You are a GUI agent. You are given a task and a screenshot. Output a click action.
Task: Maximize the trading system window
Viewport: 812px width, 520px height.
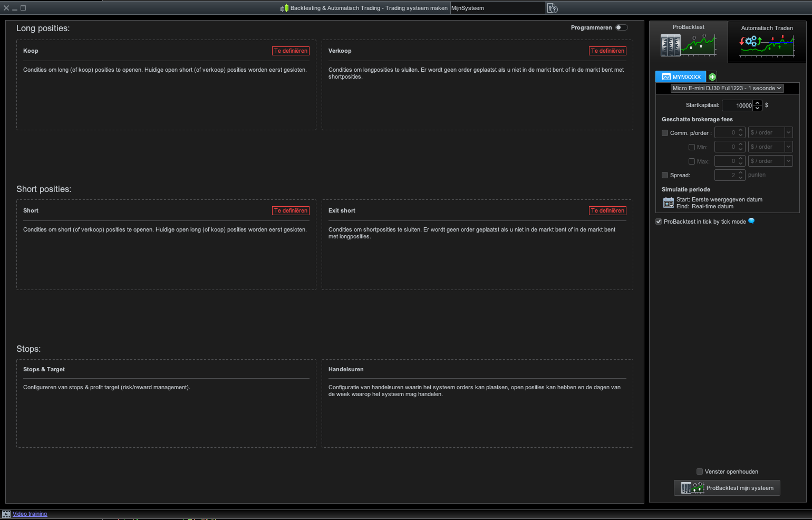coord(23,8)
